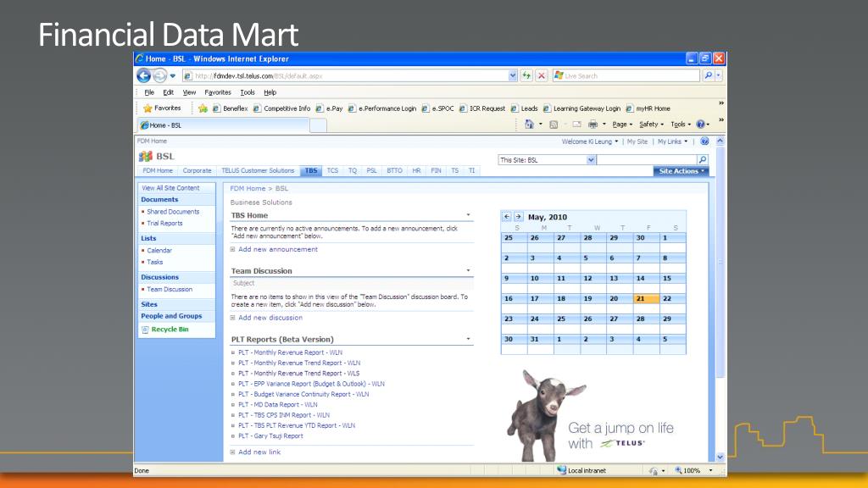Open the File menu

149,92
